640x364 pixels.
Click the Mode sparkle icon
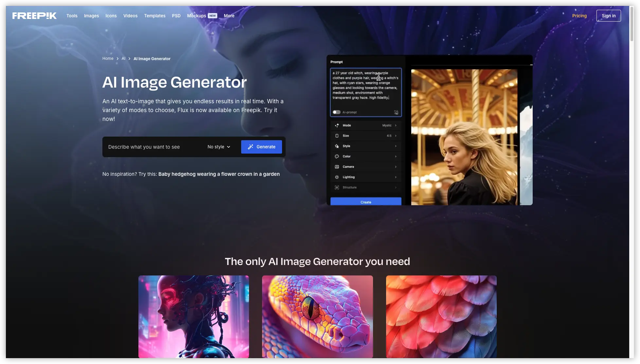[337, 125]
